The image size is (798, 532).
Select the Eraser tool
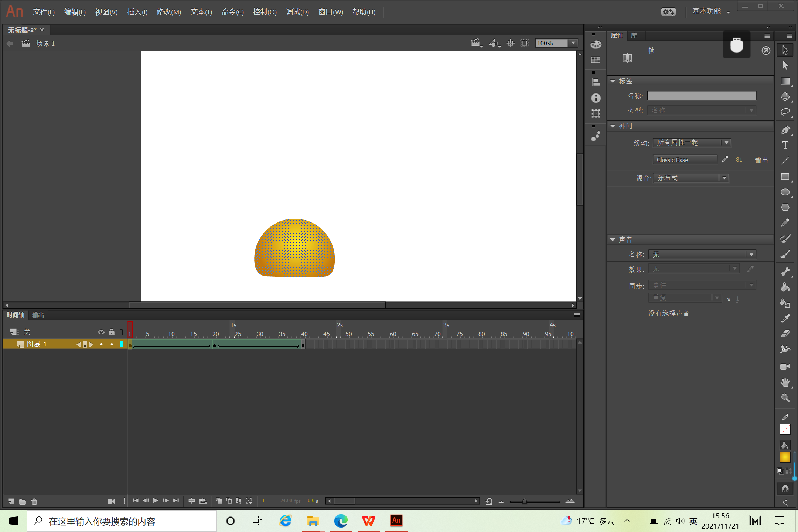(x=785, y=334)
